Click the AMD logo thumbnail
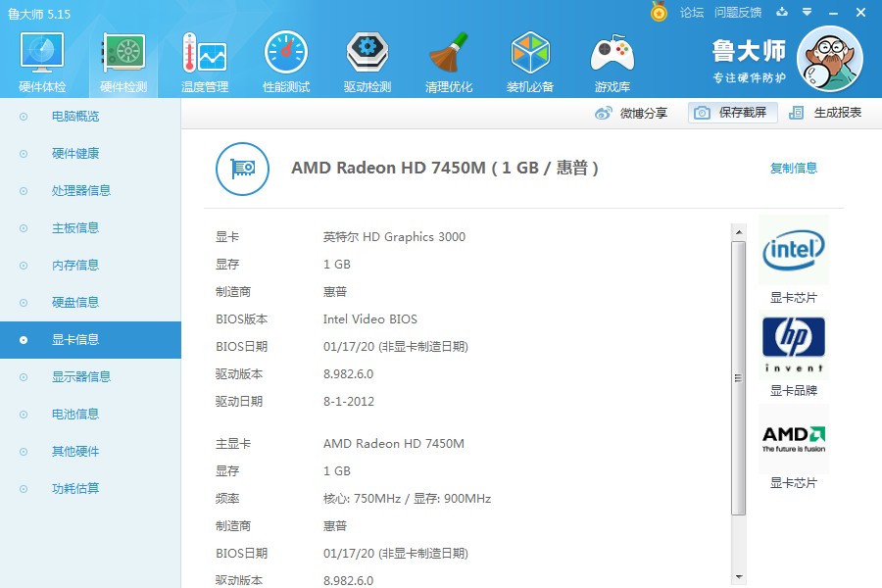Screen dimensions: 882x588 794,439
